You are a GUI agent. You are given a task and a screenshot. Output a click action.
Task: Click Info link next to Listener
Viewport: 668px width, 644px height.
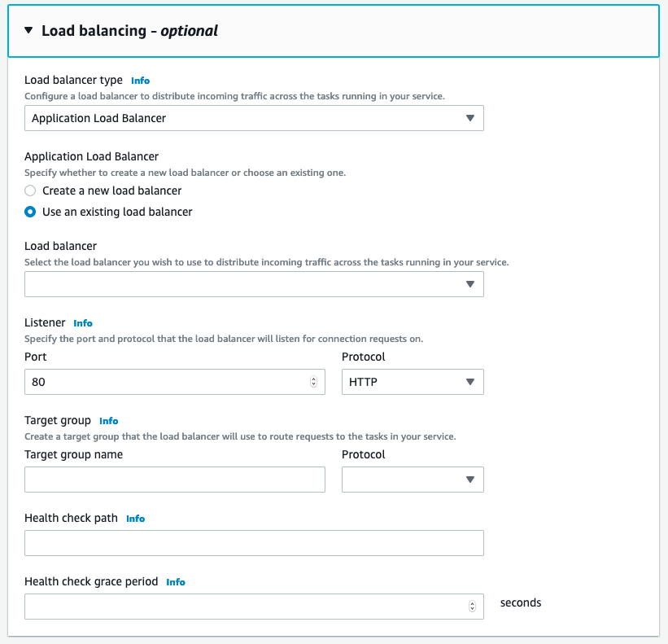pos(83,323)
